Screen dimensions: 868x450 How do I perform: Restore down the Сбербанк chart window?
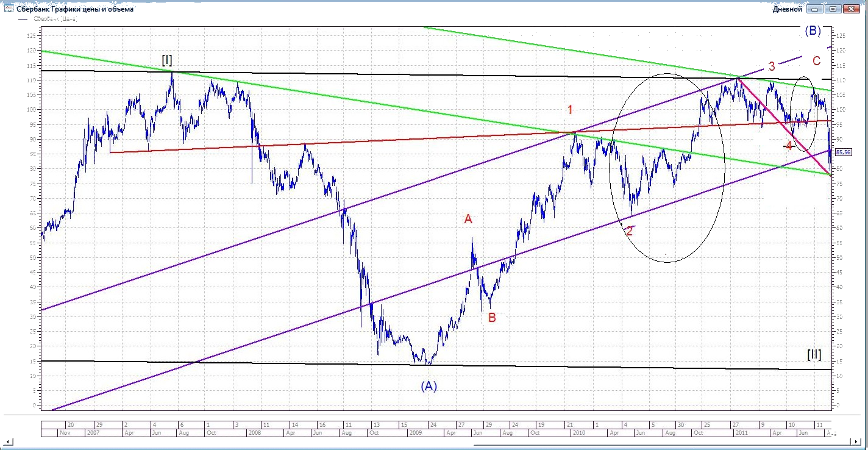(833, 9)
